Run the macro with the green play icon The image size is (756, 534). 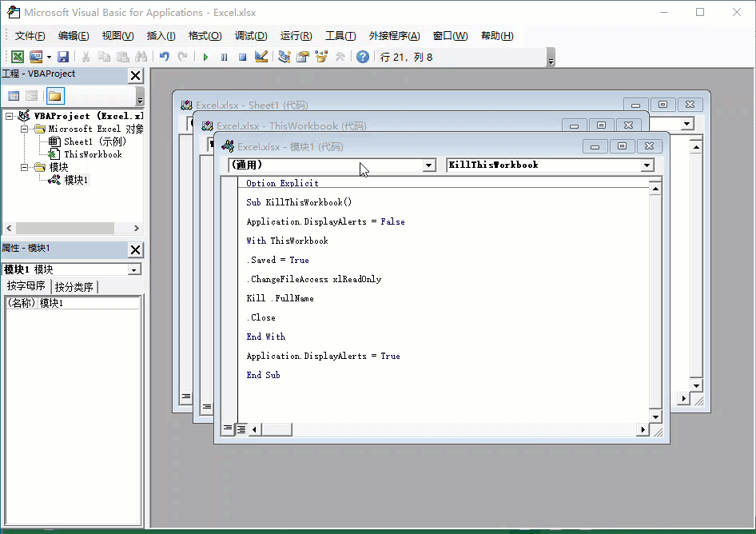(206, 57)
